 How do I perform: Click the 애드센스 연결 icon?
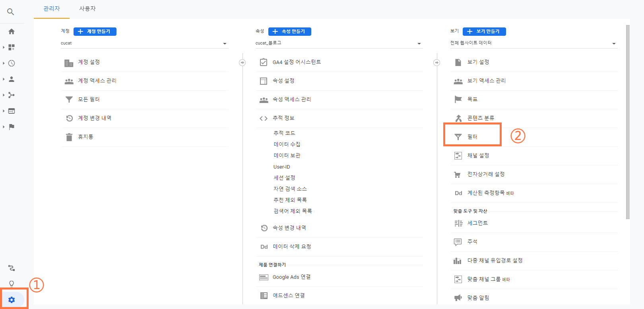click(264, 295)
